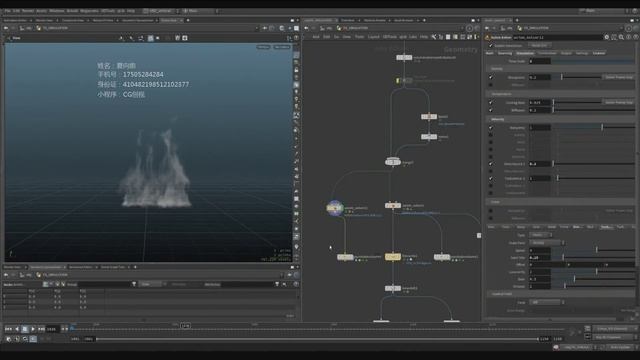
Task: Open the camera menu at viewport top right
Action: [x=282, y=47]
